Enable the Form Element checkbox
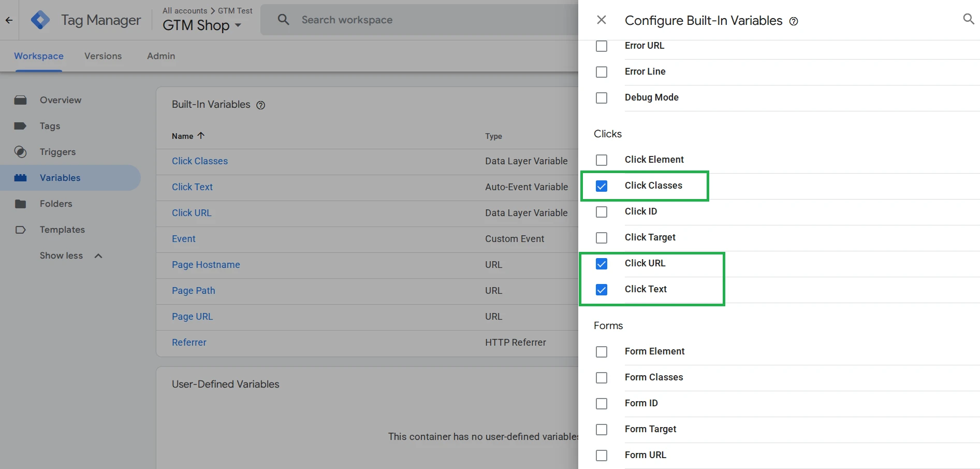Screen dimensions: 980x469 602,352
